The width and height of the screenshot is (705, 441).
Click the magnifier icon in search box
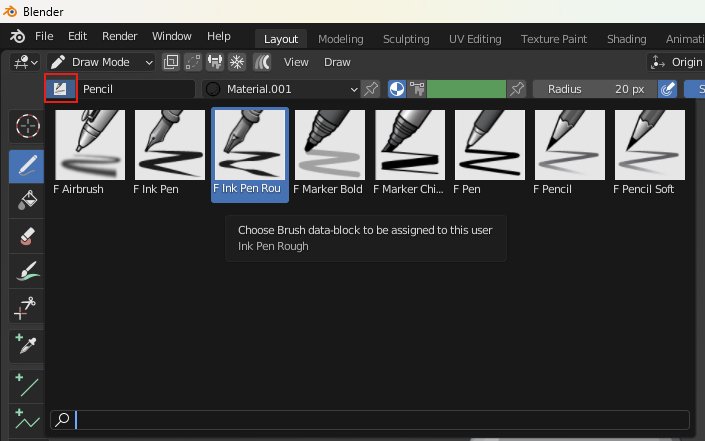tap(62, 420)
